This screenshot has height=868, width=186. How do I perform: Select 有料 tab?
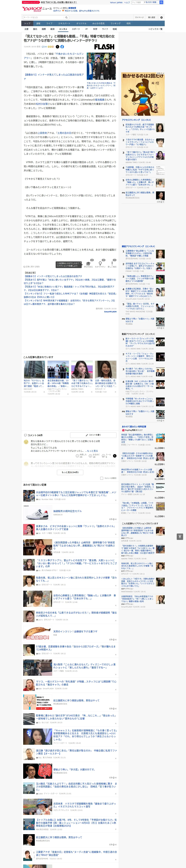[129, 24]
